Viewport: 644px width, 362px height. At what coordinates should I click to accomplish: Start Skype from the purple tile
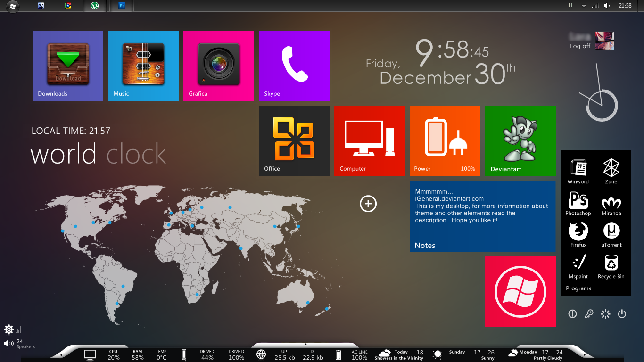pos(294,66)
